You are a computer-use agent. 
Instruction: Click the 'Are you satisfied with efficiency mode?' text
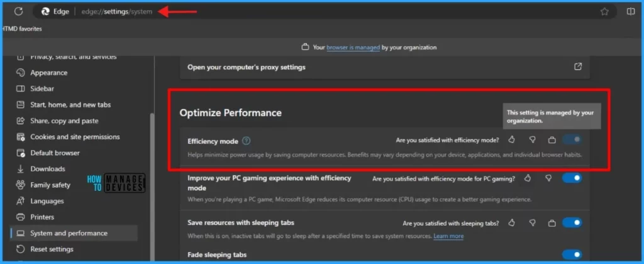click(447, 141)
